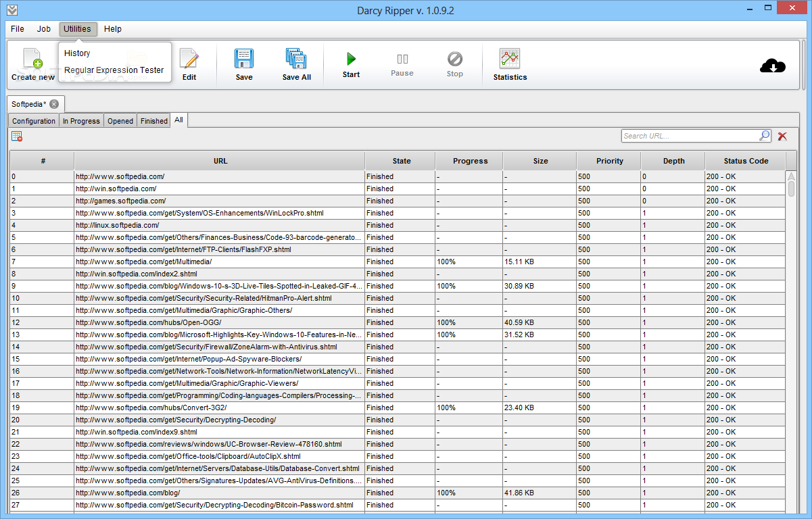
Task: Open the Job menu
Action: click(x=44, y=29)
